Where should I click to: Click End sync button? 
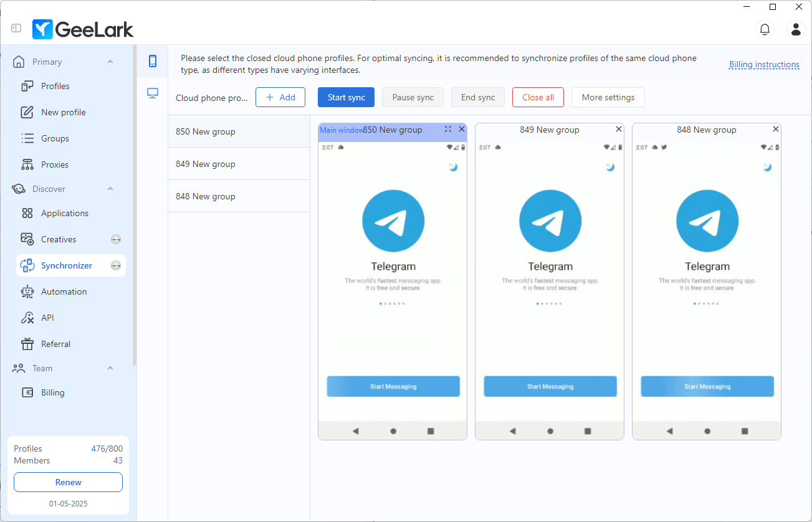478,97
